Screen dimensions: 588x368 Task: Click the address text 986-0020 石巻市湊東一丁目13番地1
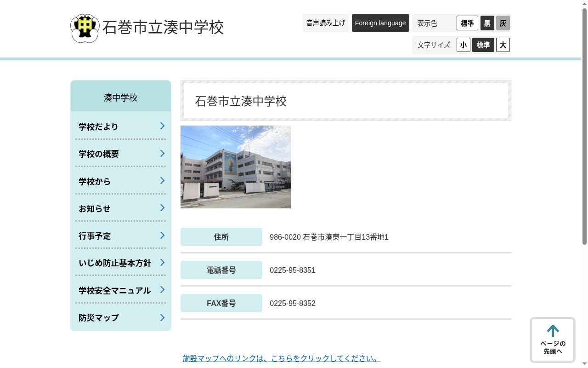coord(329,237)
